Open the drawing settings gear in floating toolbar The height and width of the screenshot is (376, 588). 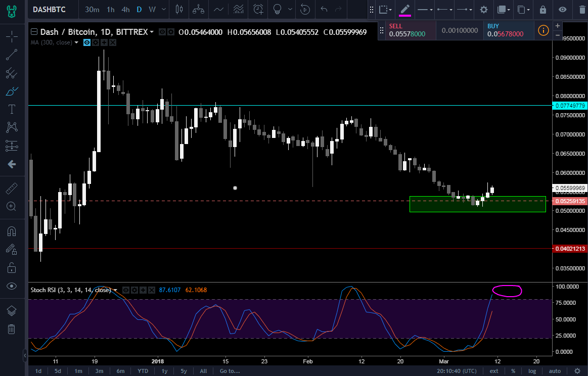click(x=484, y=10)
